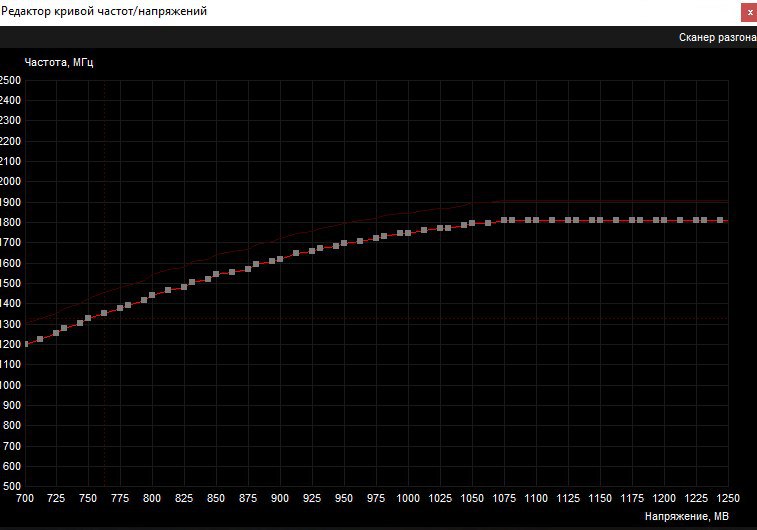Image resolution: width=757 pixels, height=530 pixels.
Task: Select the curve point at 900 mV
Action: click(x=280, y=259)
